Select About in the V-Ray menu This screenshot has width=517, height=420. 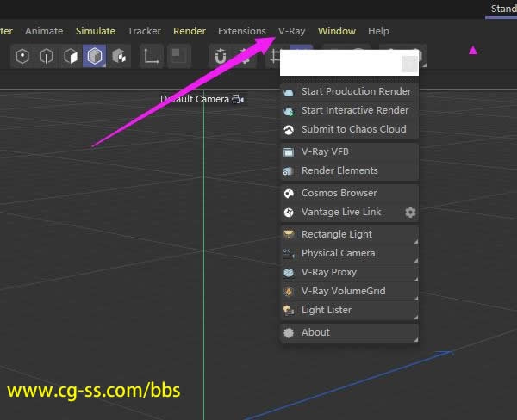click(x=315, y=332)
